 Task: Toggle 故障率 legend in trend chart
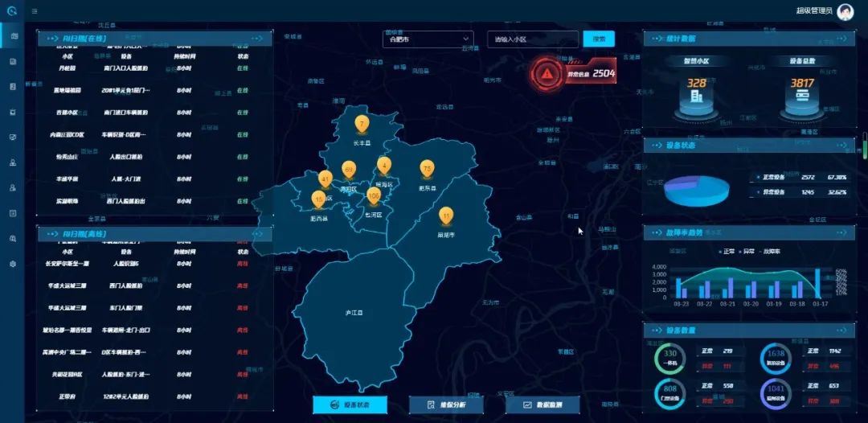pyautogui.click(x=768, y=252)
